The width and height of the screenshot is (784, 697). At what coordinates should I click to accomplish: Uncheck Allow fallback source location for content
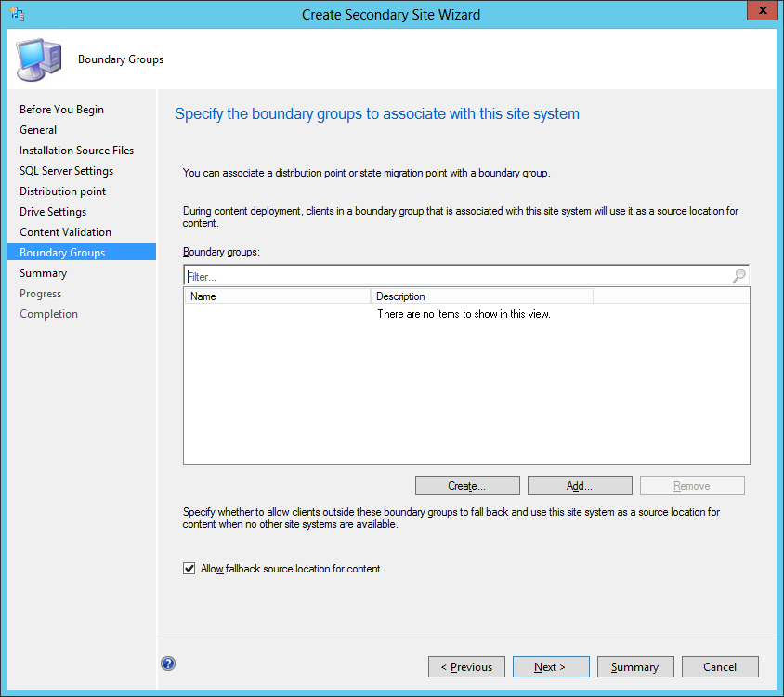[x=189, y=569]
